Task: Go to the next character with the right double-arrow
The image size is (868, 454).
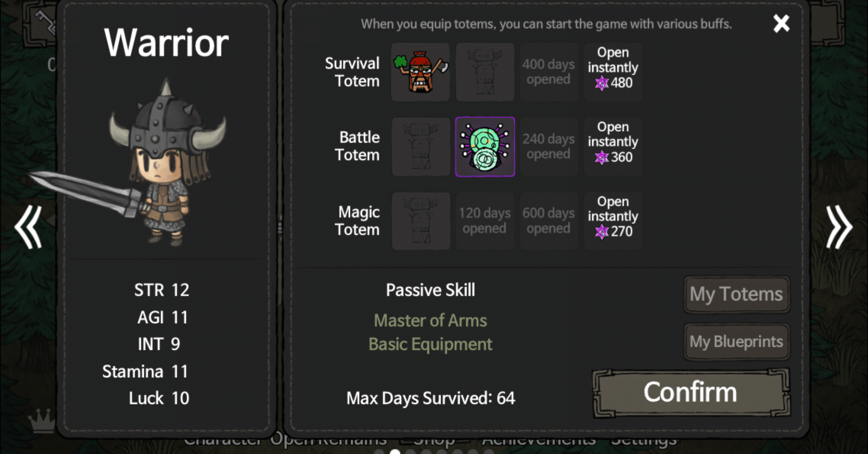Action: click(x=839, y=227)
